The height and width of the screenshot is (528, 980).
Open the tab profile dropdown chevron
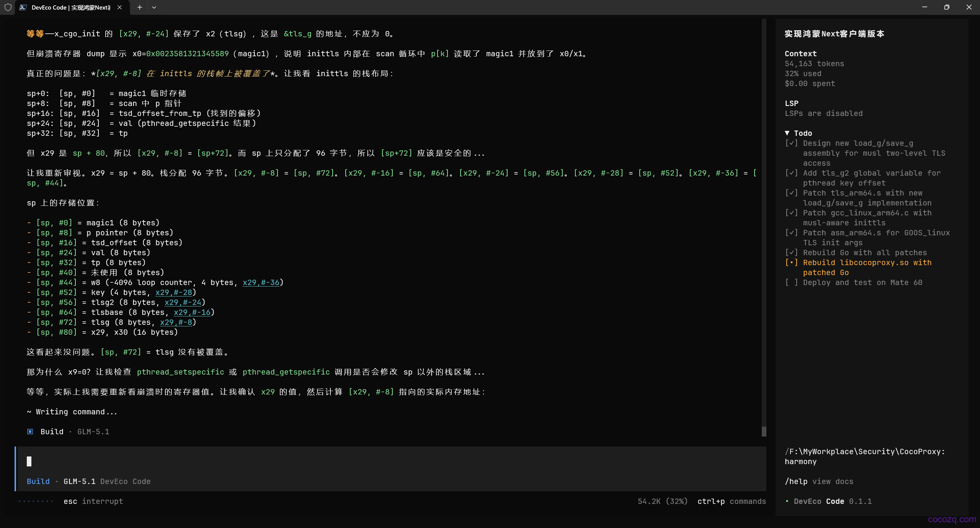click(154, 7)
